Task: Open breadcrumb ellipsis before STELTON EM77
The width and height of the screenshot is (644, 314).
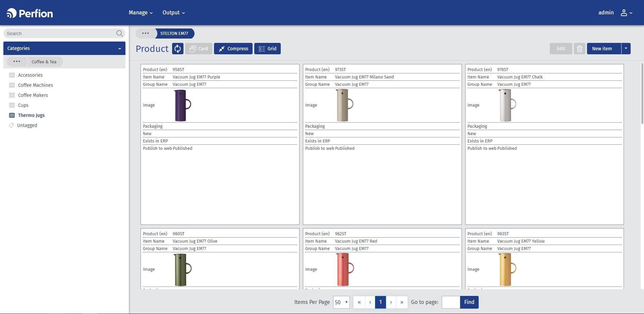Action: coord(145,33)
